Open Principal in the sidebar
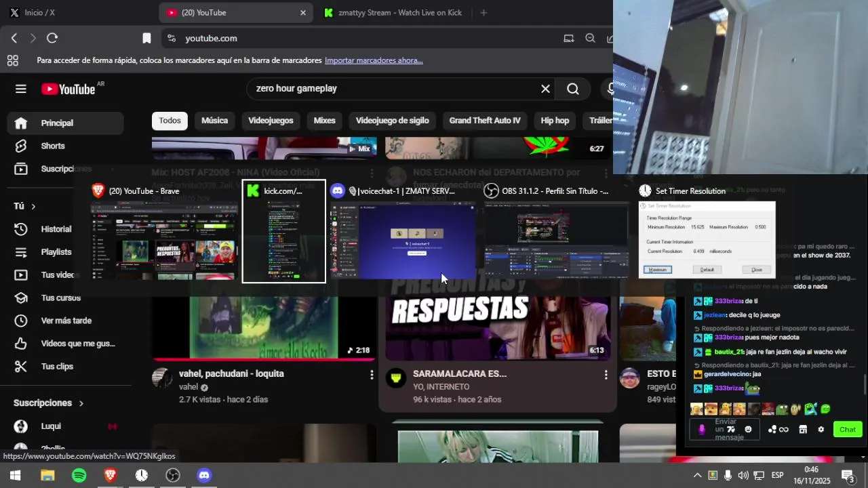 pos(65,123)
